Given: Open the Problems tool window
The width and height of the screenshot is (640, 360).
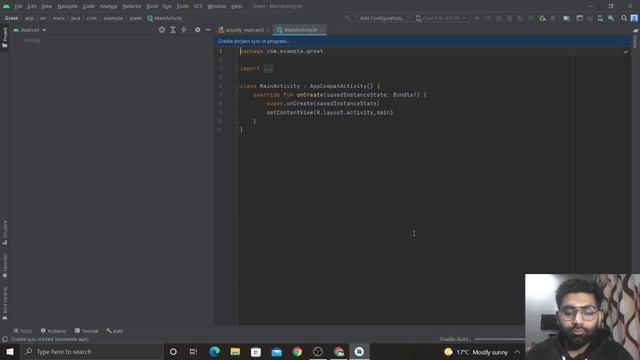Looking at the screenshot, I should click(x=53, y=331).
